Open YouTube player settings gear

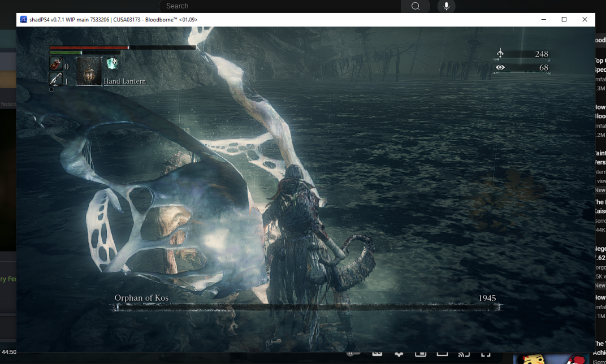click(x=399, y=354)
